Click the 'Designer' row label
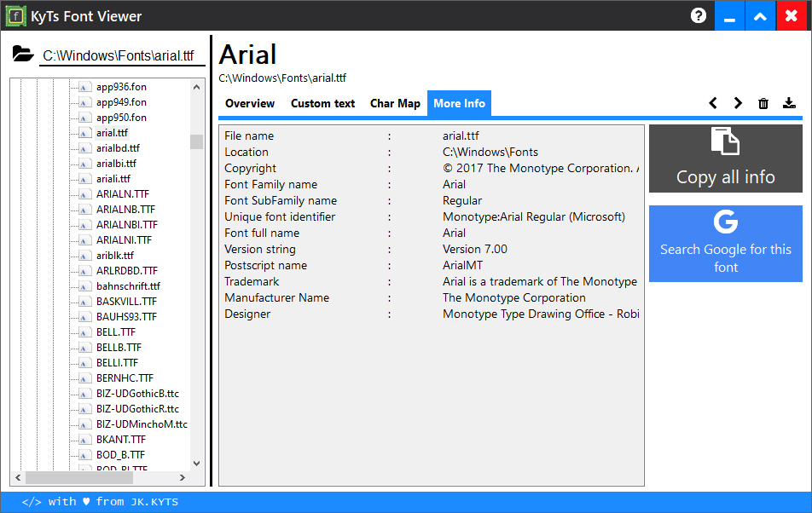The width and height of the screenshot is (812, 513). tap(247, 314)
